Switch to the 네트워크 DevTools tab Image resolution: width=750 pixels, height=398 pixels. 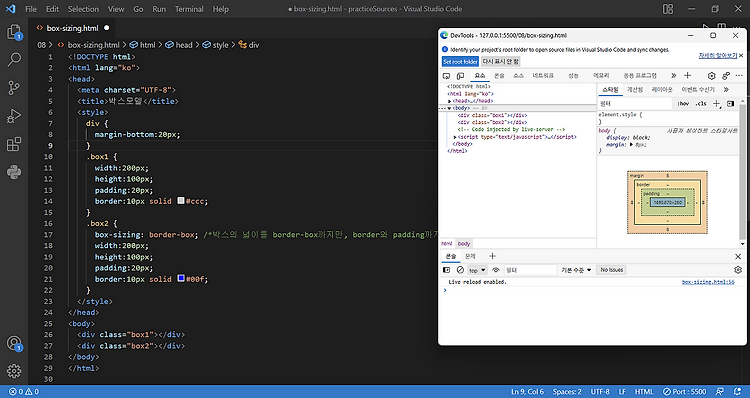(x=543, y=76)
